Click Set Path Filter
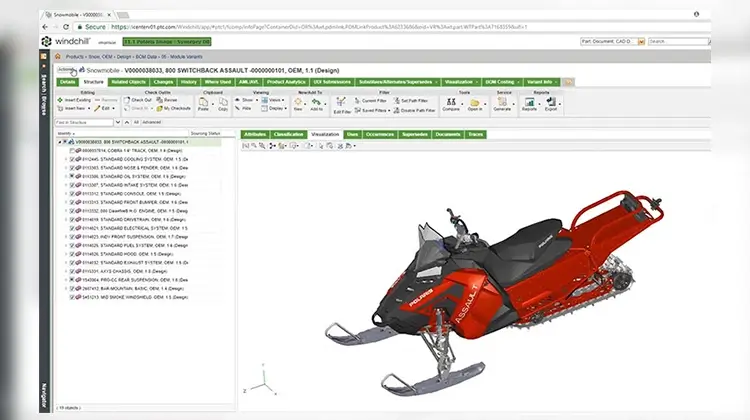Image resolution: width=750 pixels, height=420 pixels. pos(411,100)
